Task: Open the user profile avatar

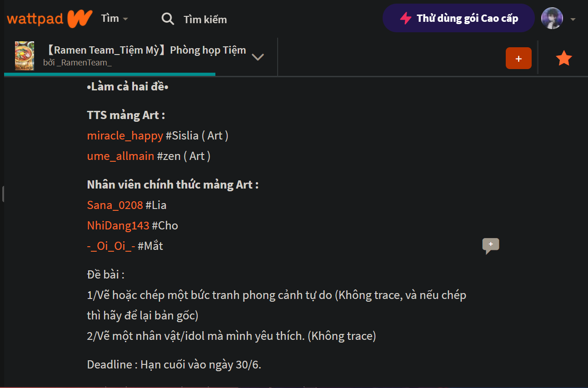Action: 552,19
